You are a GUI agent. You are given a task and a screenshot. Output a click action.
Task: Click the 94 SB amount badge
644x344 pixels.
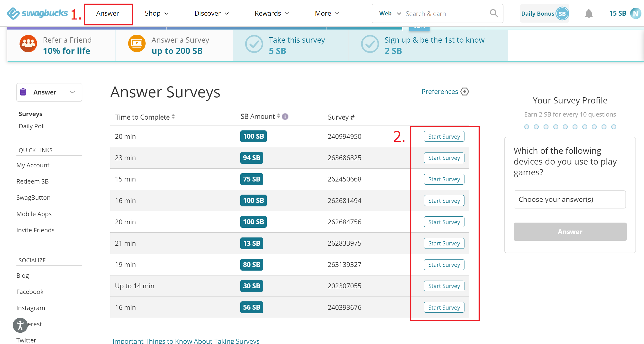tap(252, 158)
